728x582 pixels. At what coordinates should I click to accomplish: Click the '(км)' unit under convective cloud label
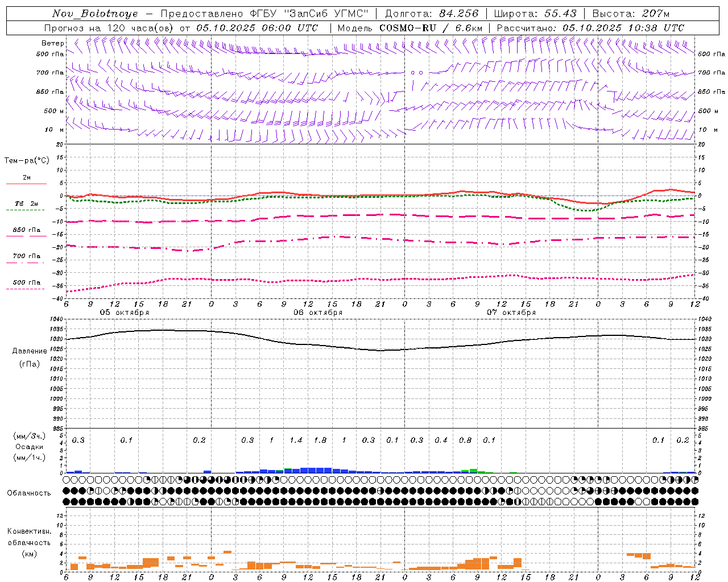coord(29,554)
